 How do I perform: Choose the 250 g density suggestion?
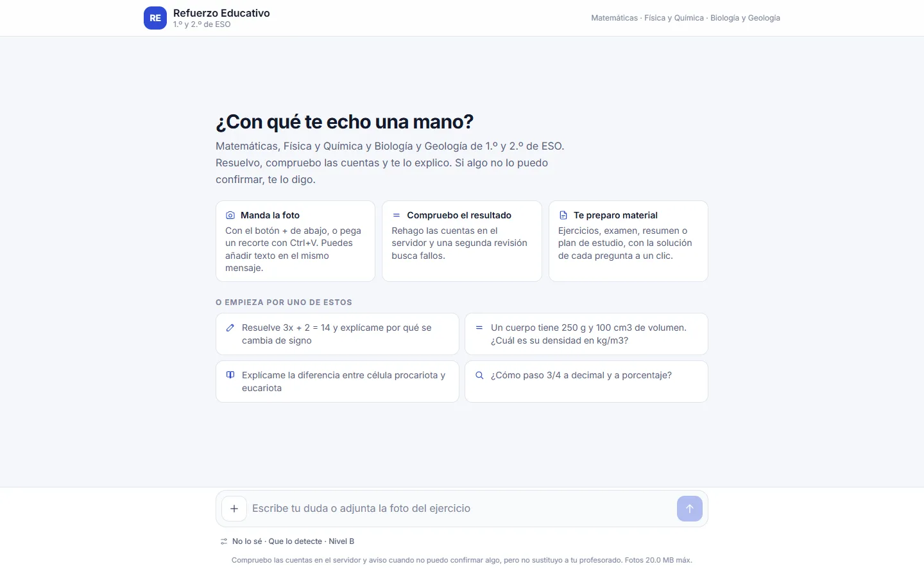(586, 334)
